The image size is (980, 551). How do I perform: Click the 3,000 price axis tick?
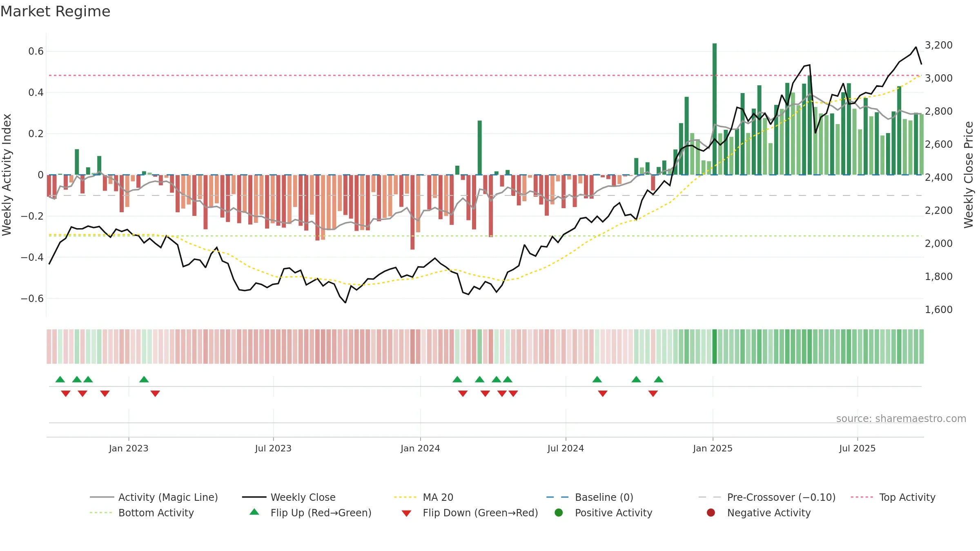pos(938,78)
